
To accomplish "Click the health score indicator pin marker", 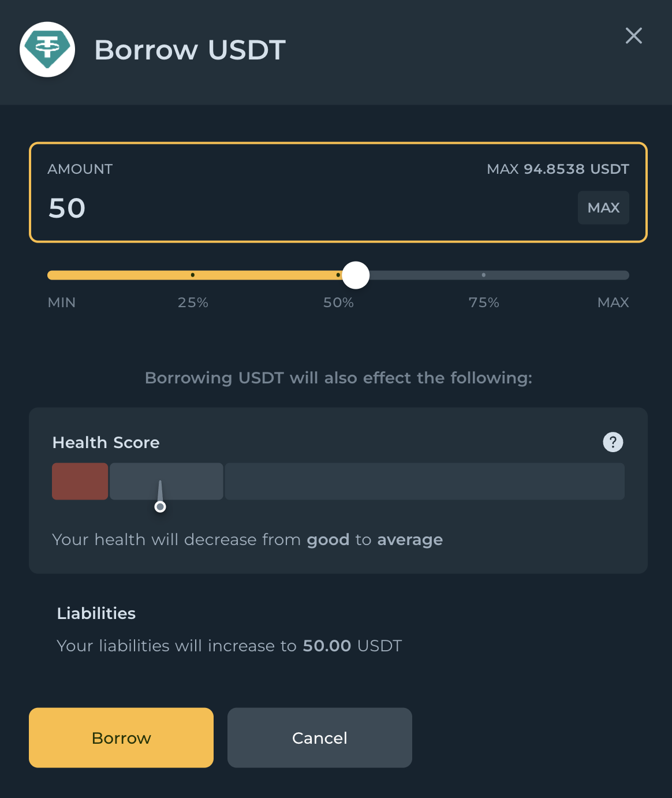I will coord(160,506).
